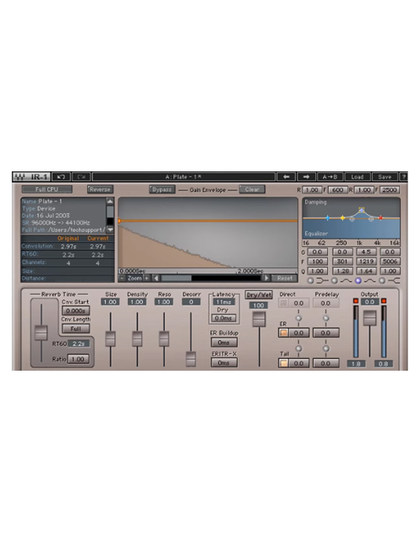Image resolution: width=420 pixels, height=560 pixels.
Task: Click the undo arrow in the toolbar
Action: click(x=61, y=177)
